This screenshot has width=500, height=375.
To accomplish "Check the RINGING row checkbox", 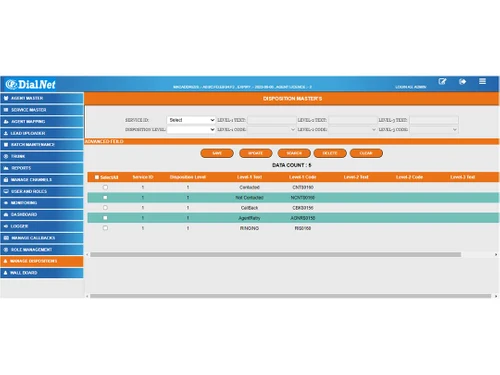I will 105,228.
